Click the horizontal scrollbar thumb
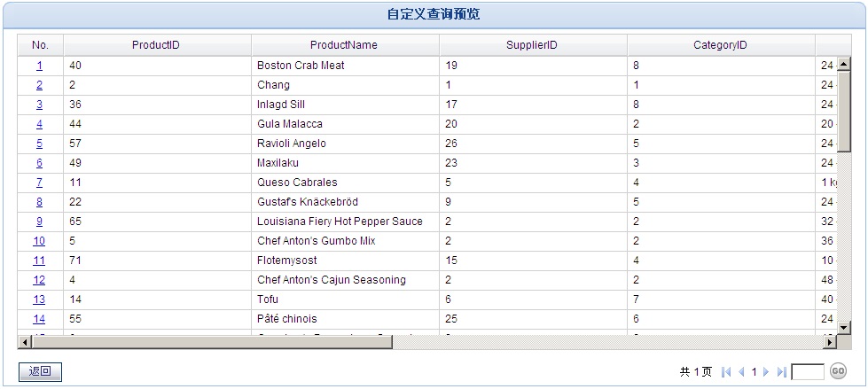This screenshot has height=389, width=868. pos(212,343)
